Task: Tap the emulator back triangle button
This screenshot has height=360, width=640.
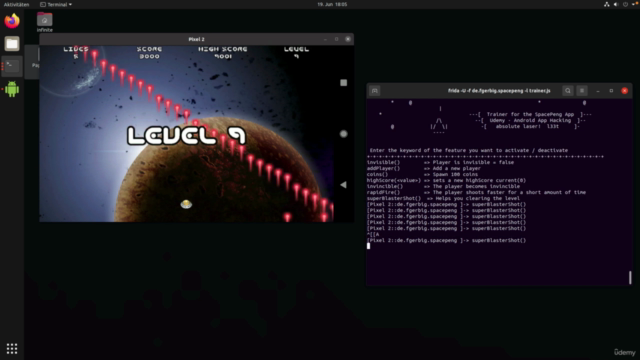Action: [x=343, y=185]
